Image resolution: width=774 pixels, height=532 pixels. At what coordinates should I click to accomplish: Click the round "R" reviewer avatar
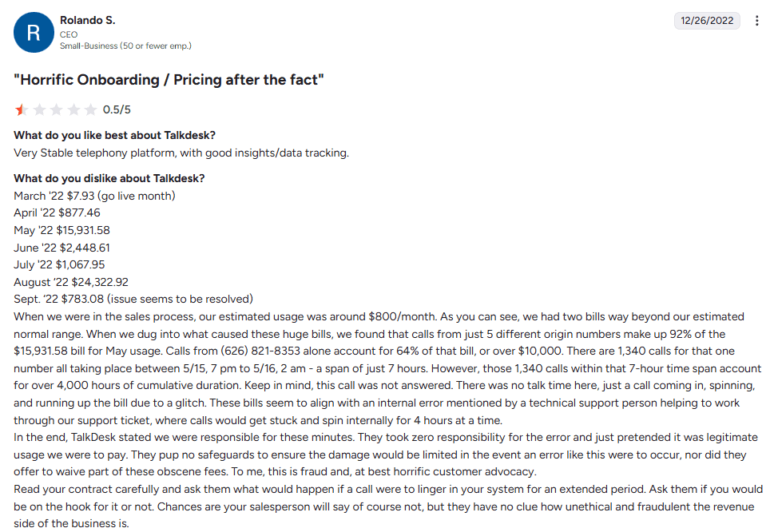click(34, 33)
